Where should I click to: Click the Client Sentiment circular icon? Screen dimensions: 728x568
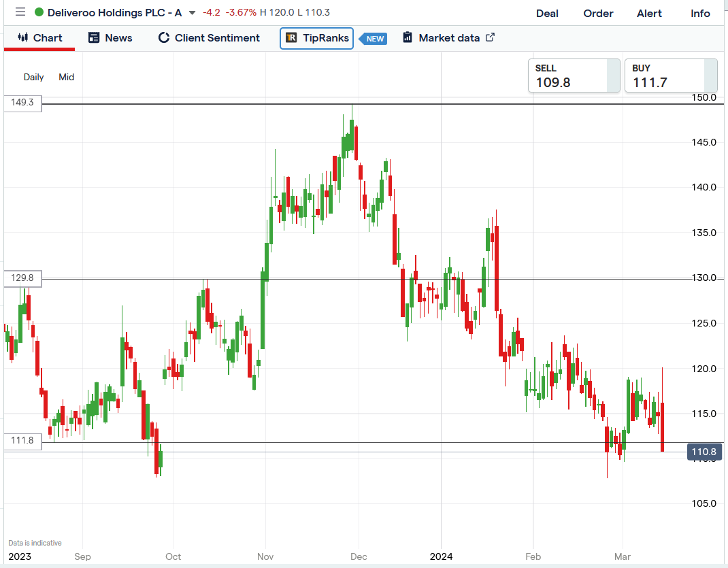[x=163, y=37]
